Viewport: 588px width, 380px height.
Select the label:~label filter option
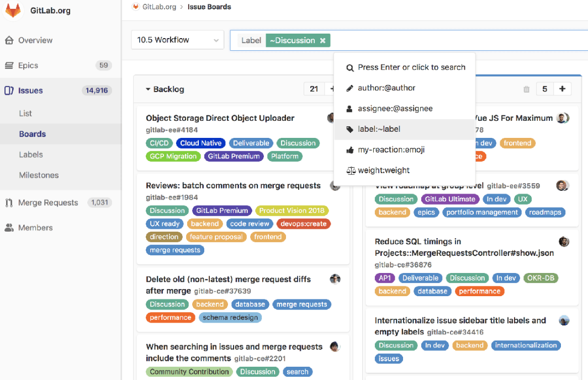tap(405, 129)
